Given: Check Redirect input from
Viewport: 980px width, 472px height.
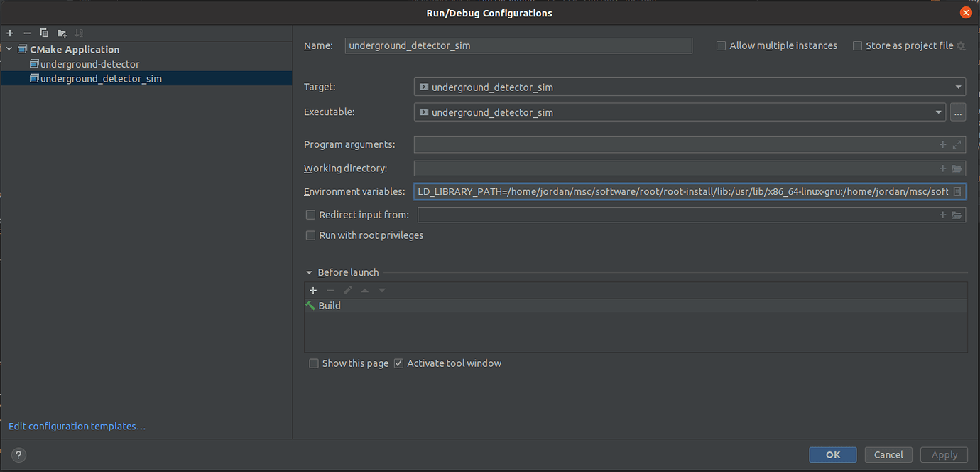Looking at the screenshot, I should 310,214.
